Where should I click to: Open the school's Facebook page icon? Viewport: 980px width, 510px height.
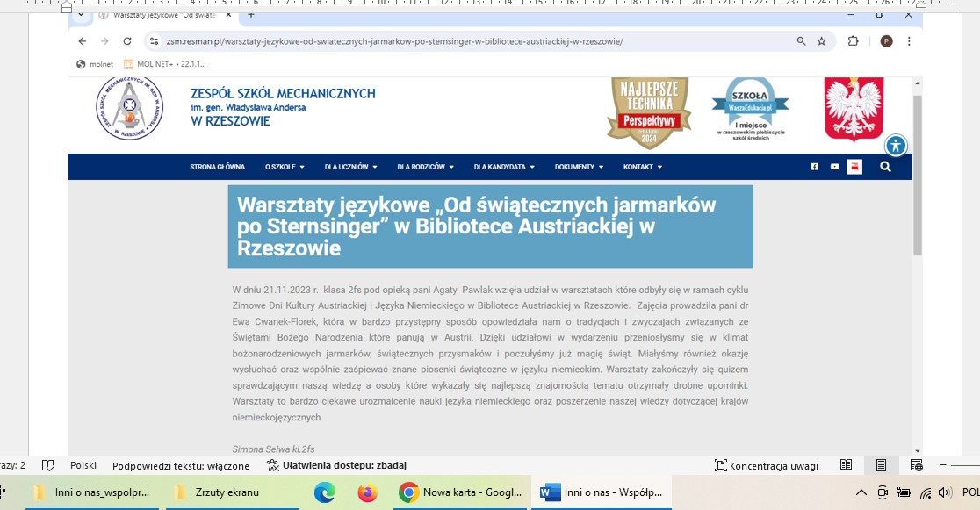click(814, 167)
